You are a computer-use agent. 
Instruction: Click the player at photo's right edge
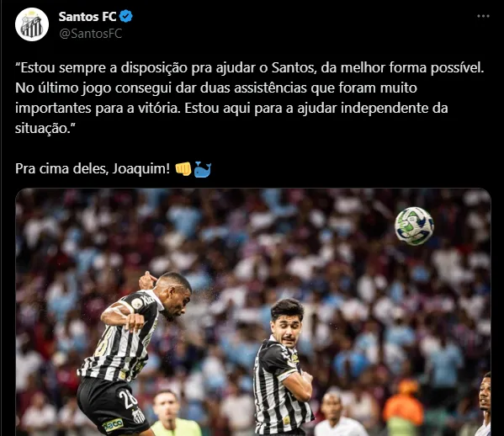point(485,404)
